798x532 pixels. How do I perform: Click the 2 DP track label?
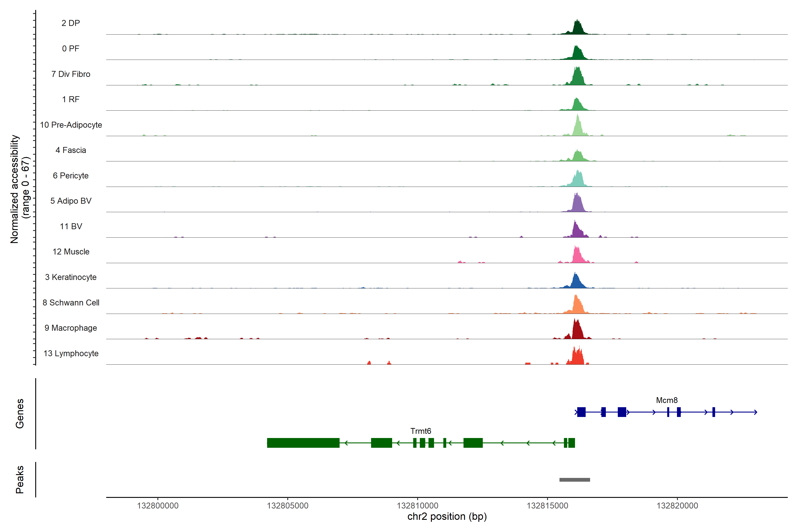[70, 23]
